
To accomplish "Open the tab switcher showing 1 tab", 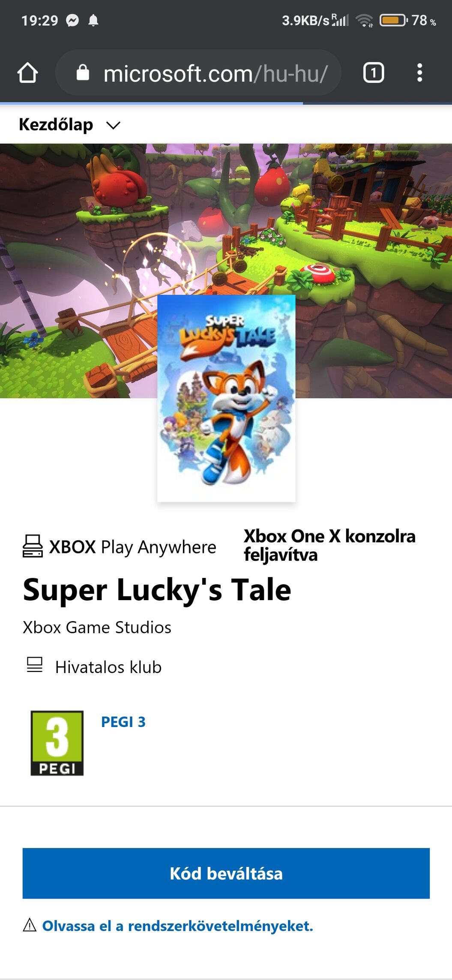I will (x=373, y=72).
